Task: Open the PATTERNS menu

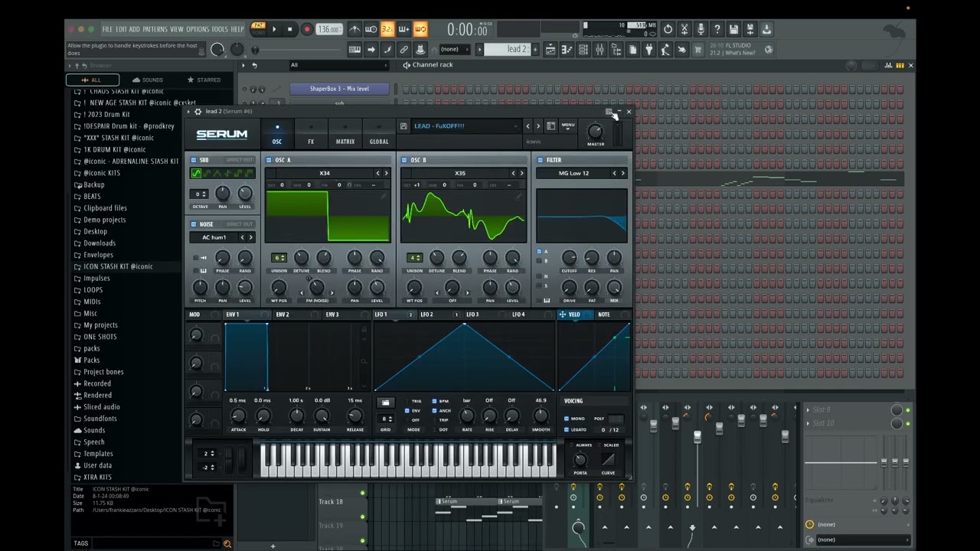Action: click(x=155, y=29)
